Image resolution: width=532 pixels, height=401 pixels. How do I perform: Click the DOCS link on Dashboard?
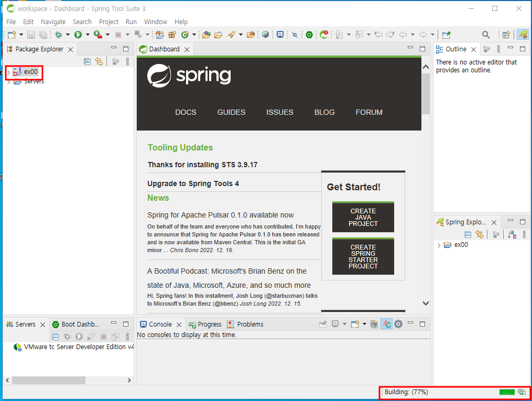point(186,112)
